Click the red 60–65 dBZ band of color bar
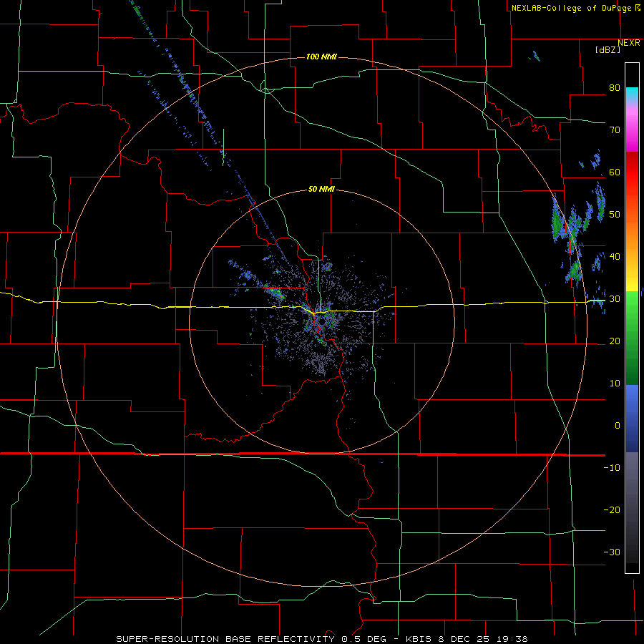644x644 pixels. pos(632,162)
